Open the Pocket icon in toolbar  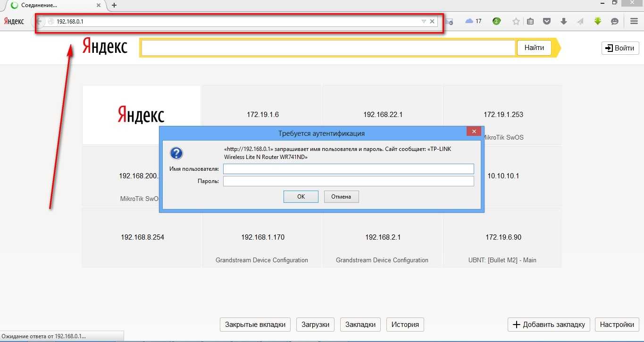click(547, 21)
